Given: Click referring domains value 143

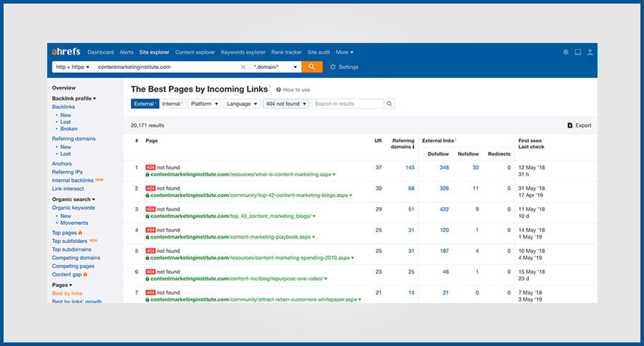Looking at the screenshot, I should click(409, 168).
